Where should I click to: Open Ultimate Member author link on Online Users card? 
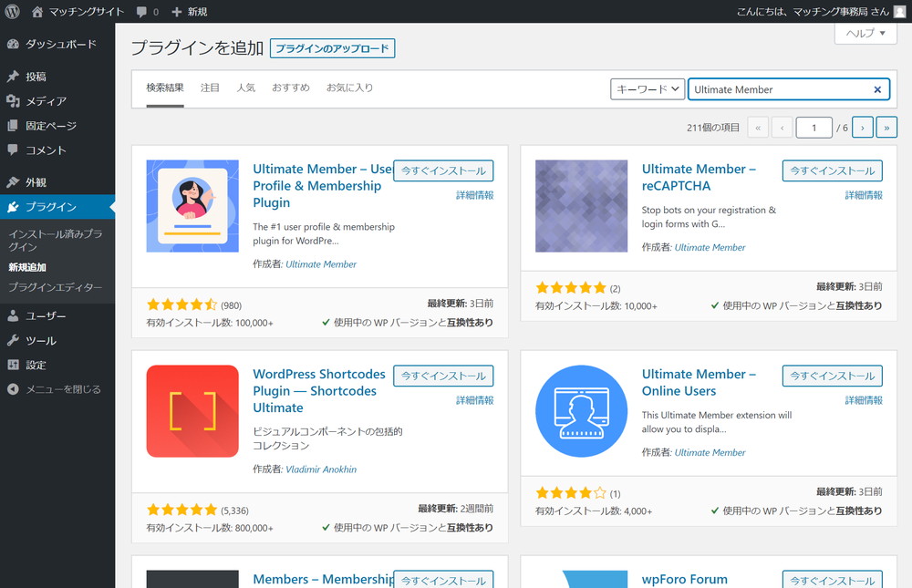pos(710,452)
